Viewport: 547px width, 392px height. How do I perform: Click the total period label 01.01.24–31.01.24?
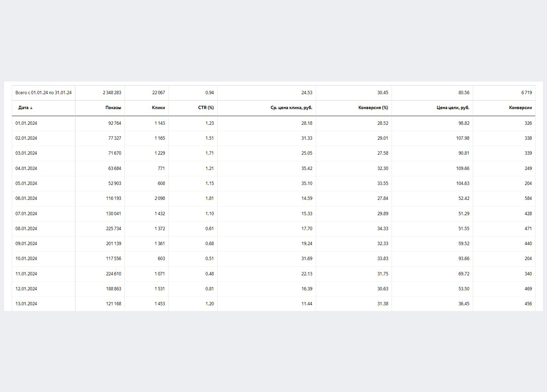43,93
